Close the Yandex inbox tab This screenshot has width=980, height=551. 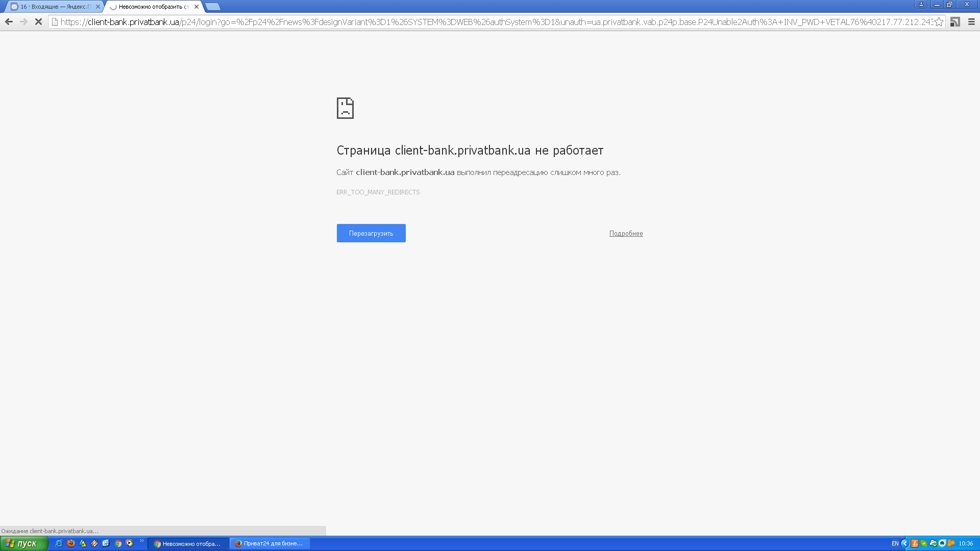pyautogui.click(x=98, y=7)
